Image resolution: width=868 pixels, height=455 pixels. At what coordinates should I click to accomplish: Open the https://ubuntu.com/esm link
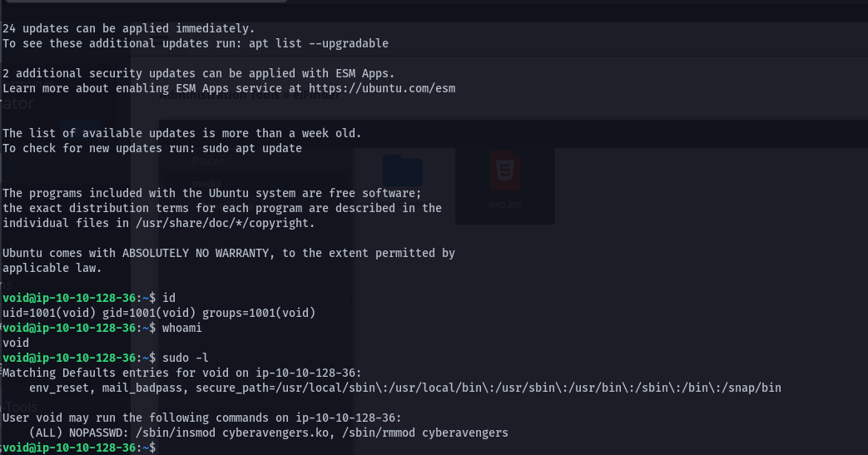click(x=382, y=88)
